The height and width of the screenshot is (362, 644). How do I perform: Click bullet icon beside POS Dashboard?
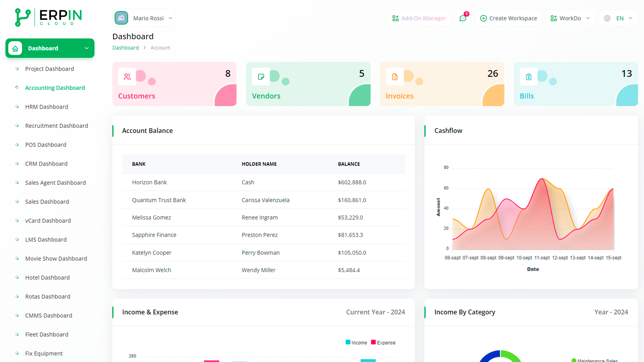(17, 144)
